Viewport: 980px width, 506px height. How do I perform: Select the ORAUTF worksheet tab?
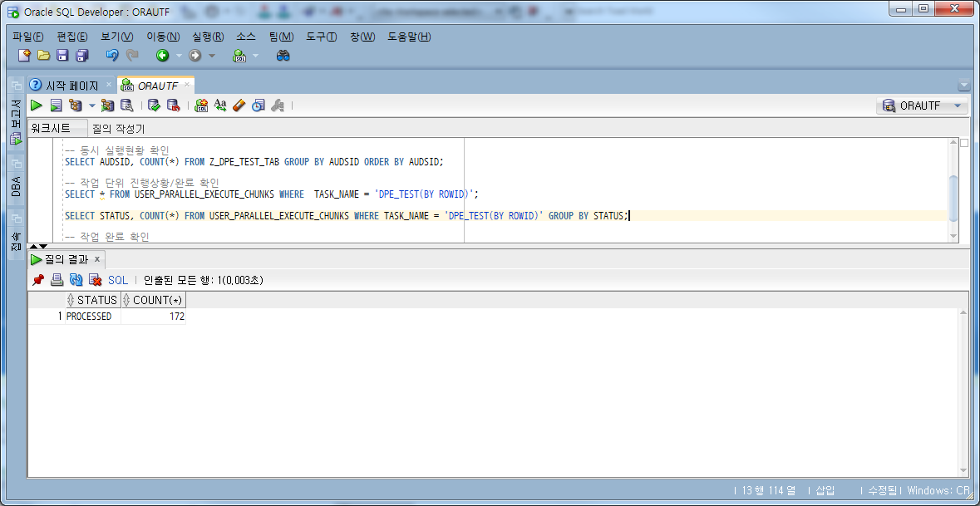point(157,86)
